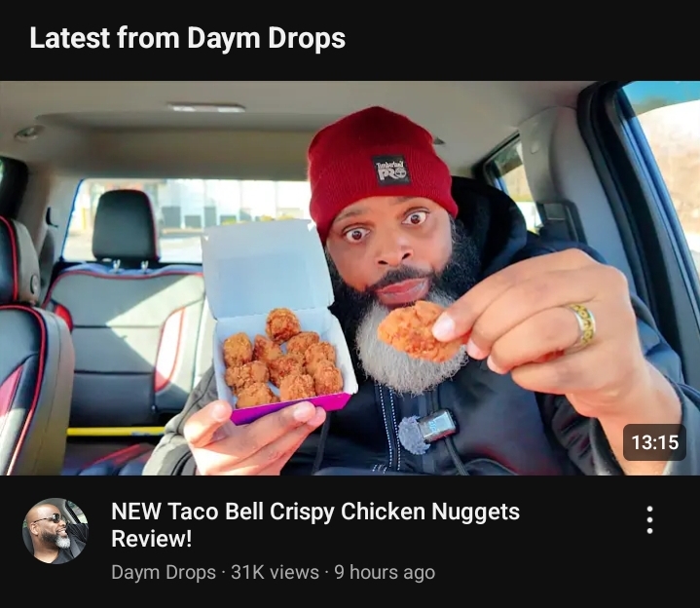Select the Latest from Daym Drops header
This screenshot has width=700, height=608.
point(188,38)
